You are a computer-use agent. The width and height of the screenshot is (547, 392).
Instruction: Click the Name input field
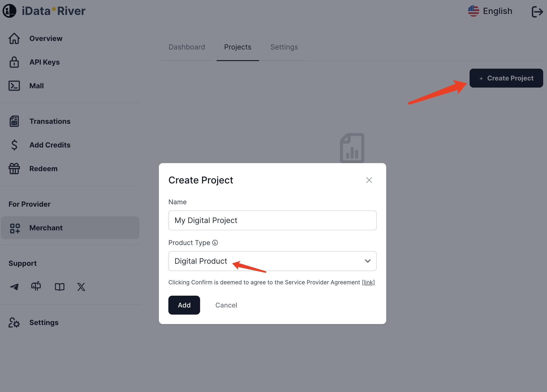273,220
